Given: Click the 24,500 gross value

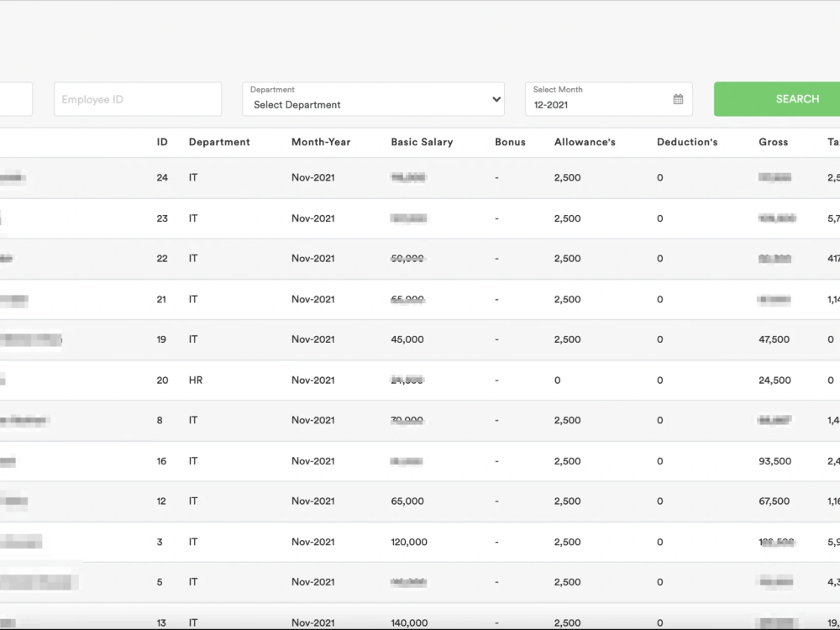Looking at the screenshot, I should point(774,381).
